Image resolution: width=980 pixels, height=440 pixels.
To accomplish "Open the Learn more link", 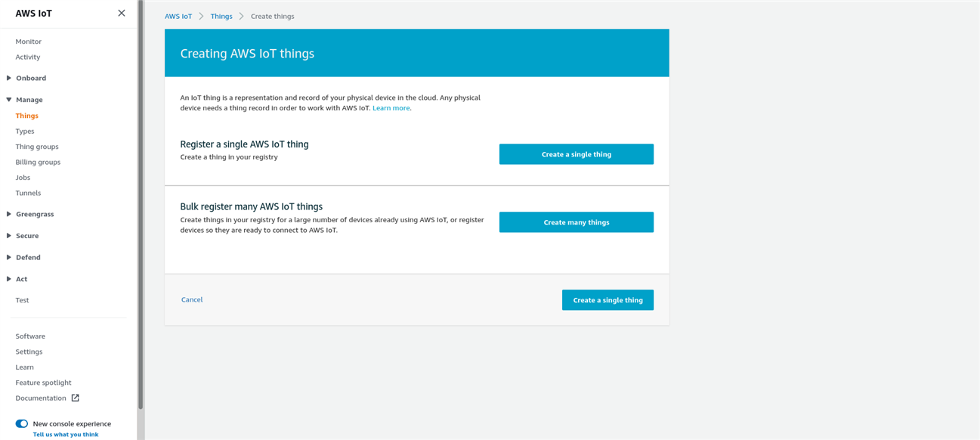I will (x=391, y=108).
